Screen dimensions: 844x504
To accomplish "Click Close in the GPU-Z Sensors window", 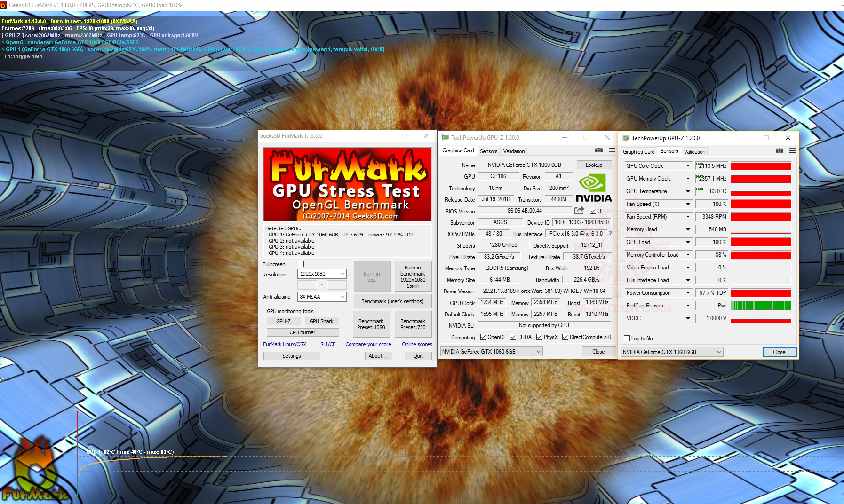I will pos(779,352).
